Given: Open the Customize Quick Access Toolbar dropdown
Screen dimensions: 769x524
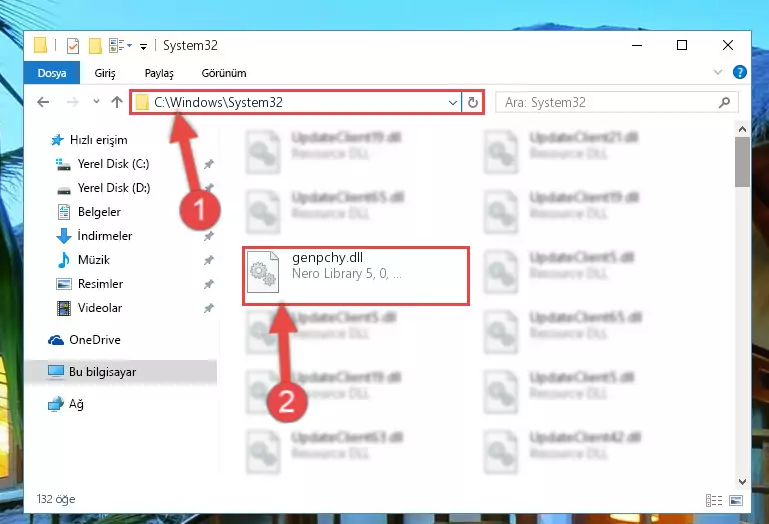Looking at the screenshot, I should point(143,47).
